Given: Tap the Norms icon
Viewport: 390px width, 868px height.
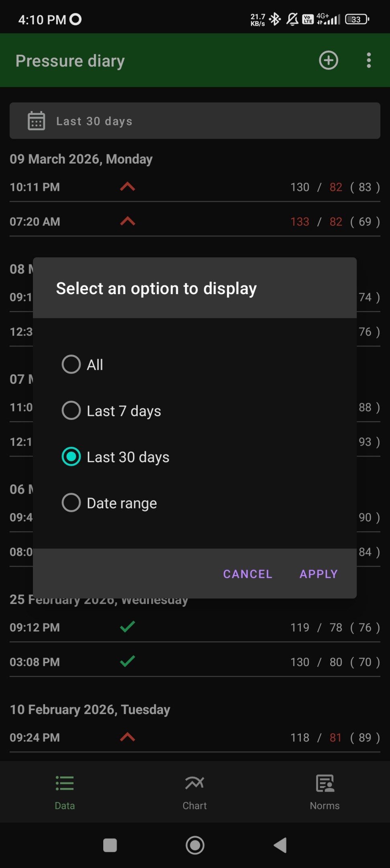Looking at the screenshot, I should click(325, 784).
